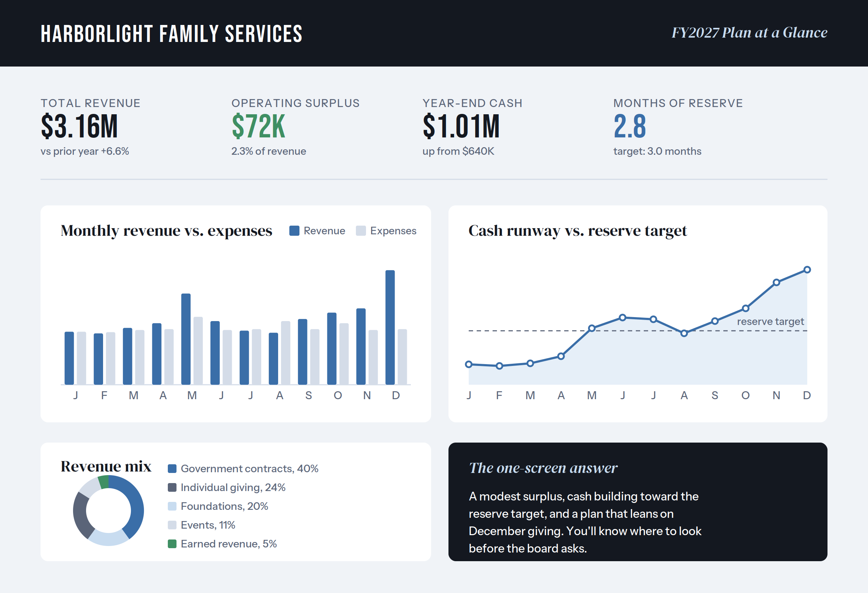Viewport: 868px width, 593px height.
Task: Select the $3.16M total revenue value
Action: 79,126
